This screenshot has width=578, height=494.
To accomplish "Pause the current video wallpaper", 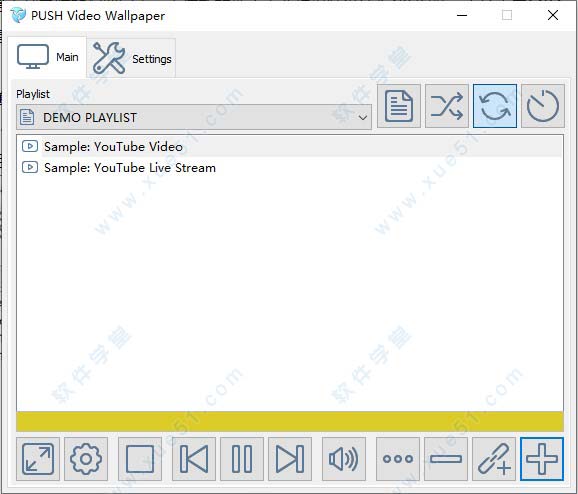I will coord(242,459).
